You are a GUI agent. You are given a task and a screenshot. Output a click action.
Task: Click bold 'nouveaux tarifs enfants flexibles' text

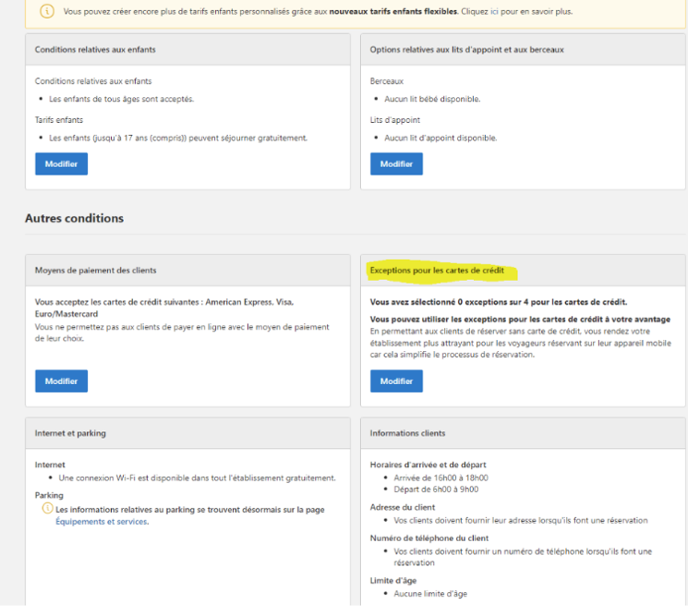tap(392, 11)
